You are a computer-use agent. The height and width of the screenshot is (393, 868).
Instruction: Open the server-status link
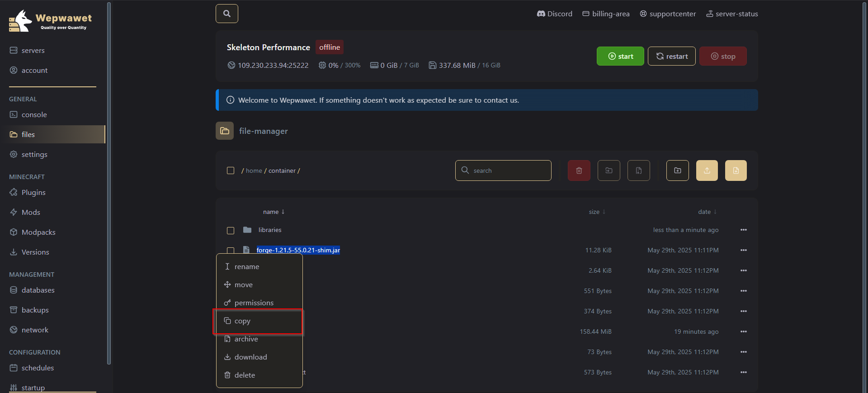(x=732, y=14)
